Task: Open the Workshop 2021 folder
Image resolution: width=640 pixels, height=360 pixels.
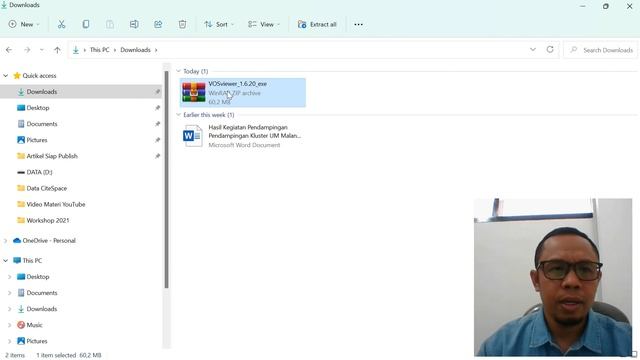Action: coord(48,220)
